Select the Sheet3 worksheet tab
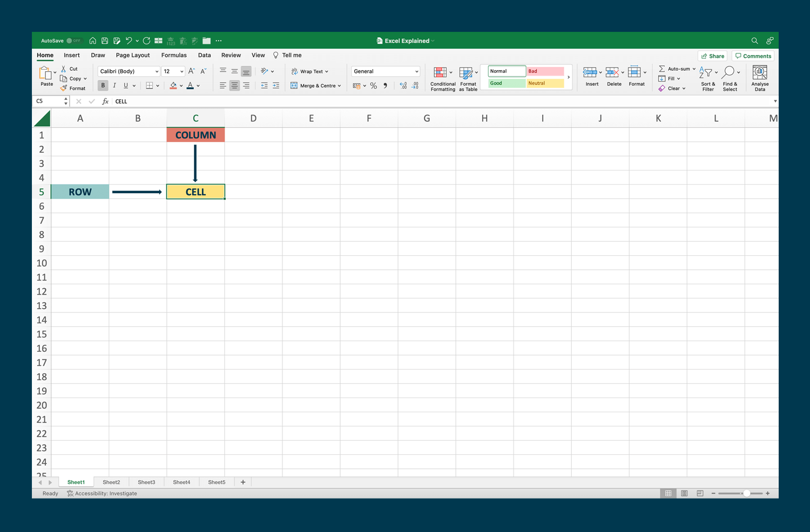Screen dimensions: 810x532 [x=146, y=482]
